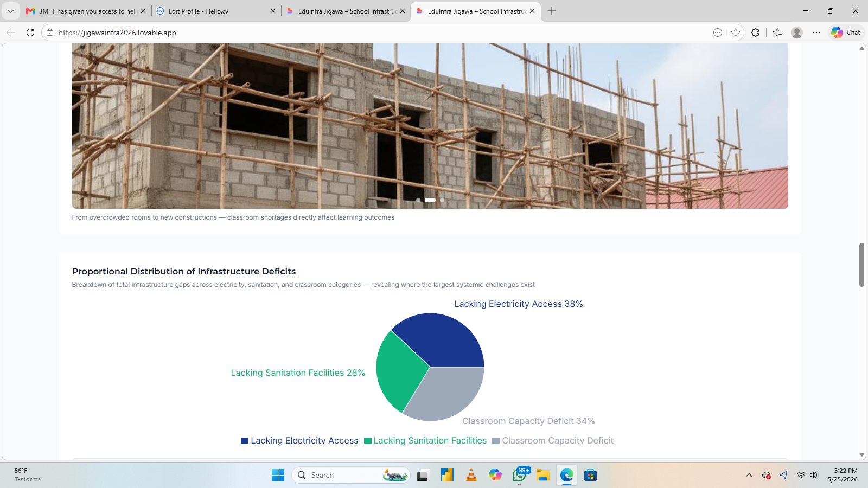Screen dimensions: 868x488
Task: Click the scrollbar down arrow
Action: (x=861, y=455)
